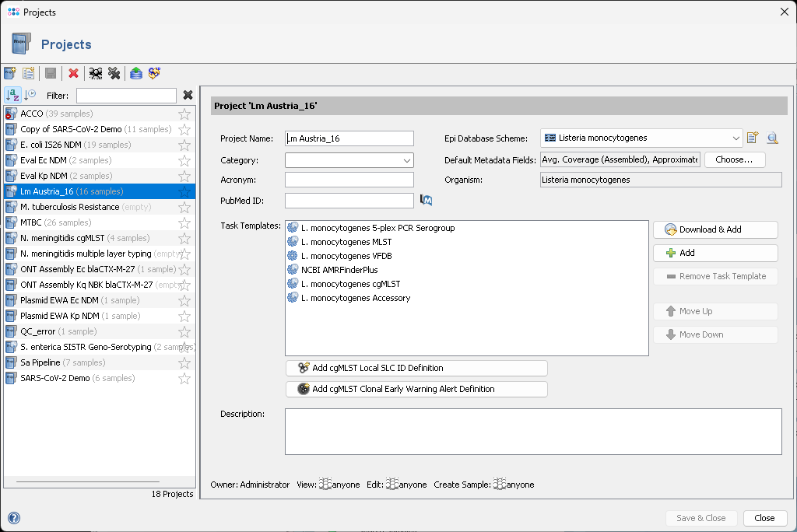The image size is (797, 532).
Task: Sort projects by date with clock icon
Action: click(x=30, y=95)
